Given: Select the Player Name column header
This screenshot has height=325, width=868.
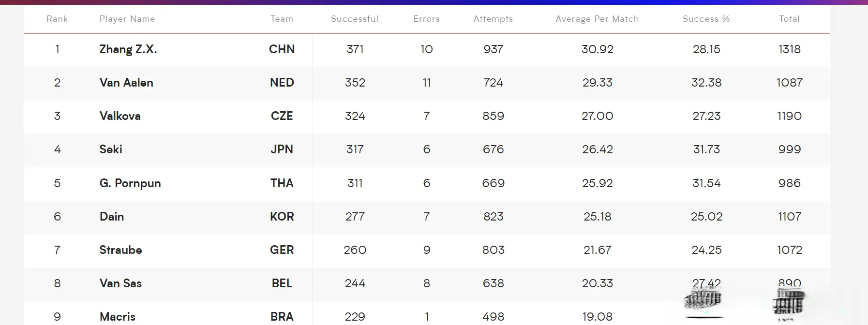Looking at the screenshot, I should [x=127, y=19].
